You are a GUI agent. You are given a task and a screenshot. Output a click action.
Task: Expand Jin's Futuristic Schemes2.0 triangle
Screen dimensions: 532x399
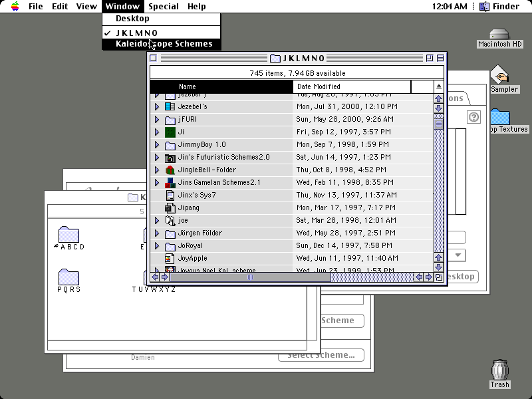pyautogui.click(x=157, y=158)
